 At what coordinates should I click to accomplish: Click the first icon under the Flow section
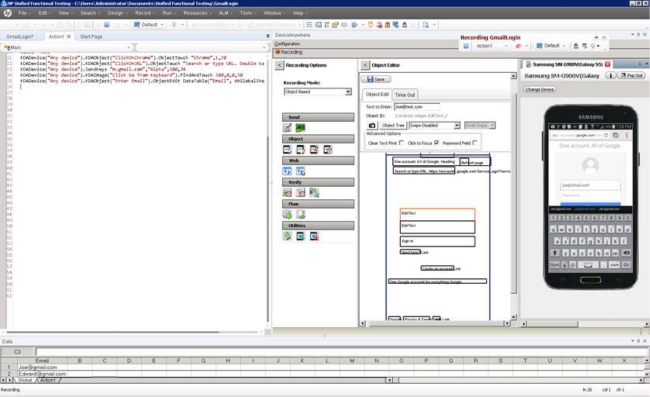[287, 214]
